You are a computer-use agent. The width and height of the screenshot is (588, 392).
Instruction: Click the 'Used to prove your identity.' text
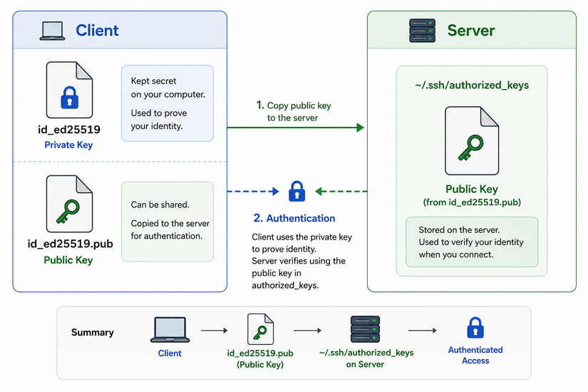159,119
